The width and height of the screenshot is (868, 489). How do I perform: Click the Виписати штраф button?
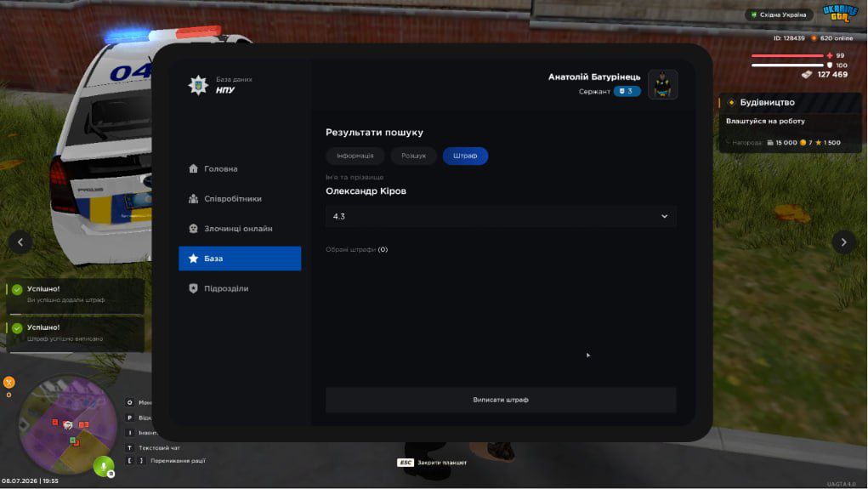point(501,400)
